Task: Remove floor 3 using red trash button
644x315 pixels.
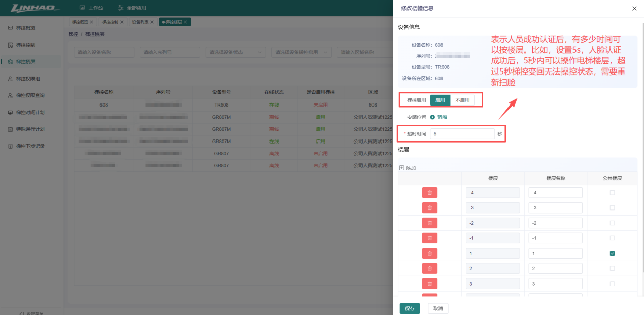Action: coord(429,284)
